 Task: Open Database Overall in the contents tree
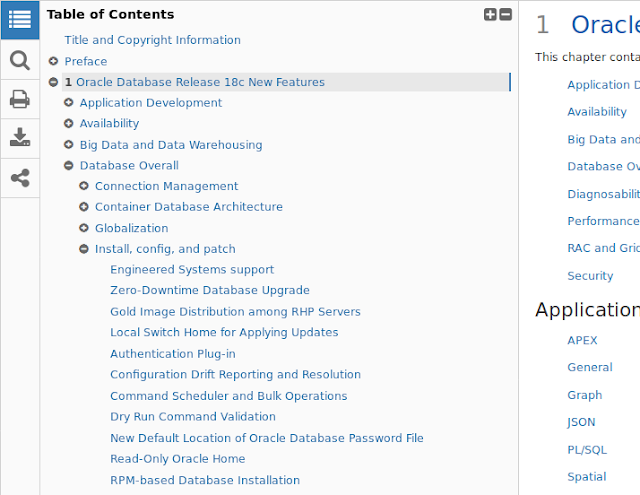point(129,165)
